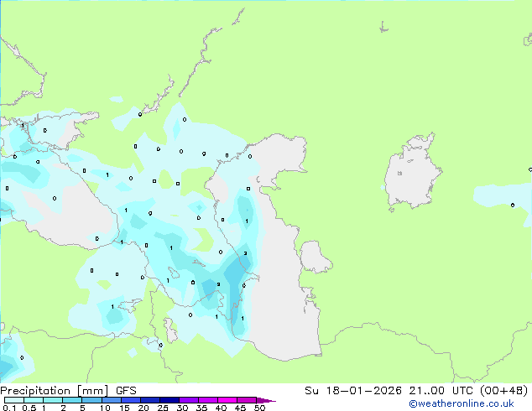Click the 20–25 mm legend color swatch
The image size is (532, 411).
tap(149, 400)
